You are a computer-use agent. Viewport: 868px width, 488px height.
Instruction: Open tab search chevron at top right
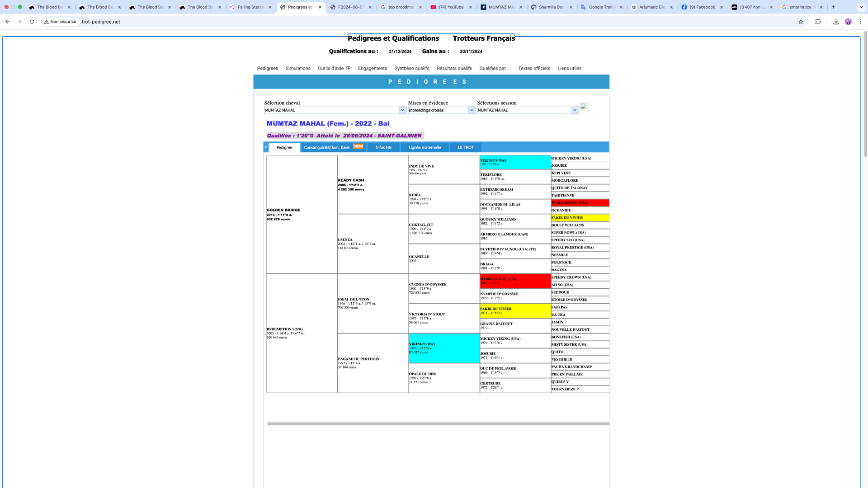click(861, 7)
